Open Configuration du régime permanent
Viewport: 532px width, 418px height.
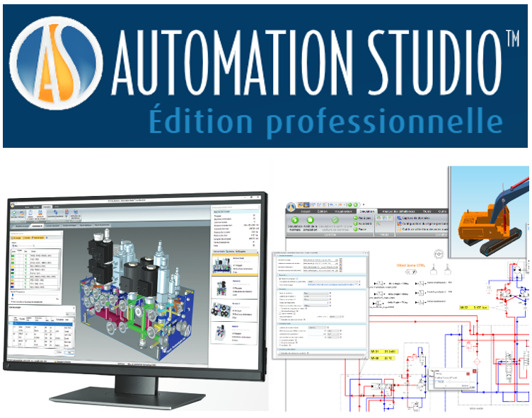[422, 223]
